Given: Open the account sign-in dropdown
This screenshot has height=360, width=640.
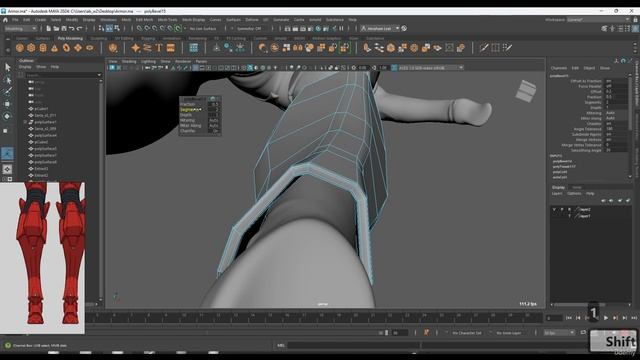Looking at the screenshot, I should (x=380, y=29).
